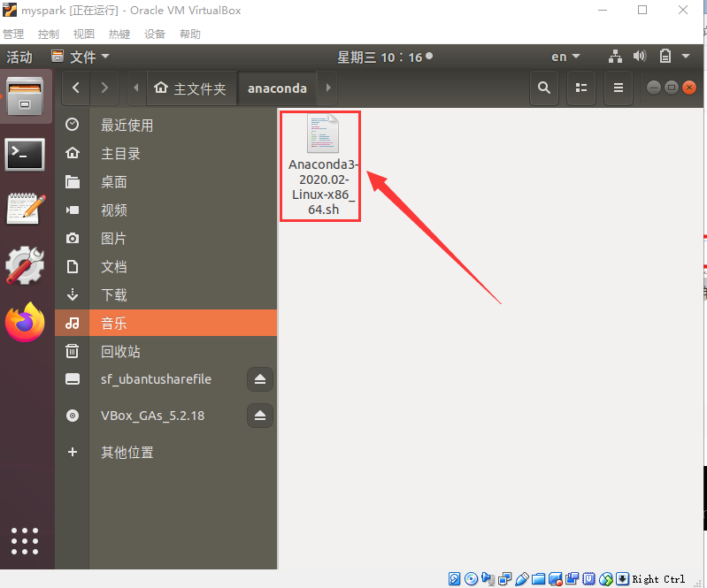Select anaconda in path bar

click(x=277, y=88)
